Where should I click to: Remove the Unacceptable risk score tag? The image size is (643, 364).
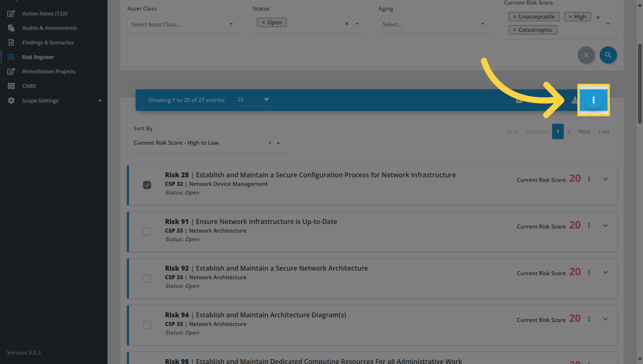[515, 17]
